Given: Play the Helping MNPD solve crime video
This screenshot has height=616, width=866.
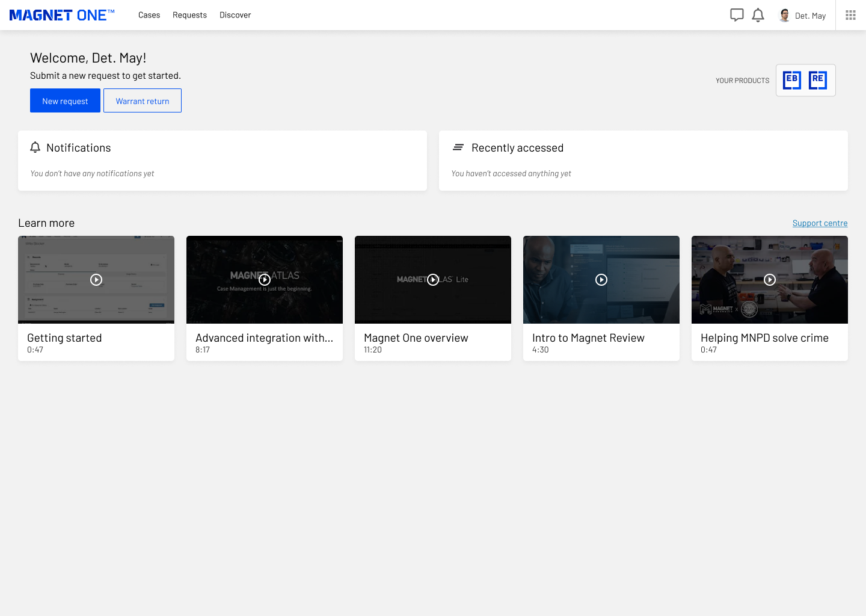Looking at the screenshot, I should click(x=770, y=280).
